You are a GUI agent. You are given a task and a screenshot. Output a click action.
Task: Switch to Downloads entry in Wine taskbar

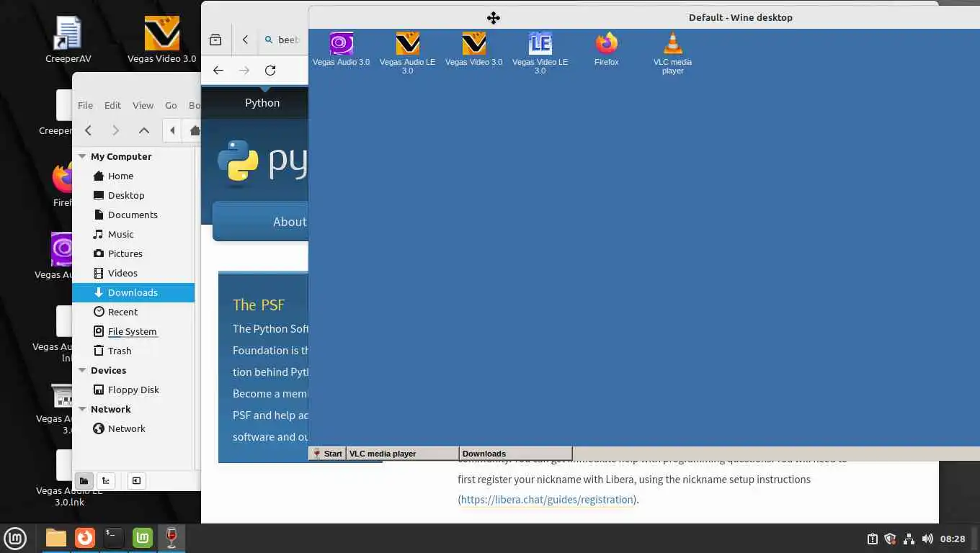click(x=515, y=454)
